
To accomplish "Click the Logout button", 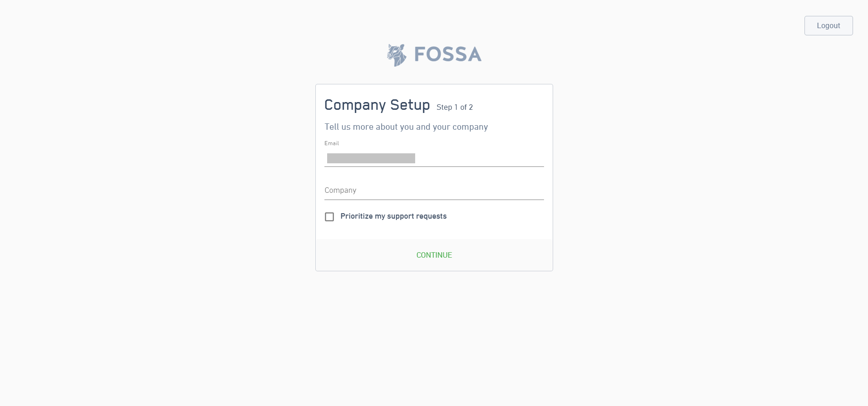I will coord(828,25).
